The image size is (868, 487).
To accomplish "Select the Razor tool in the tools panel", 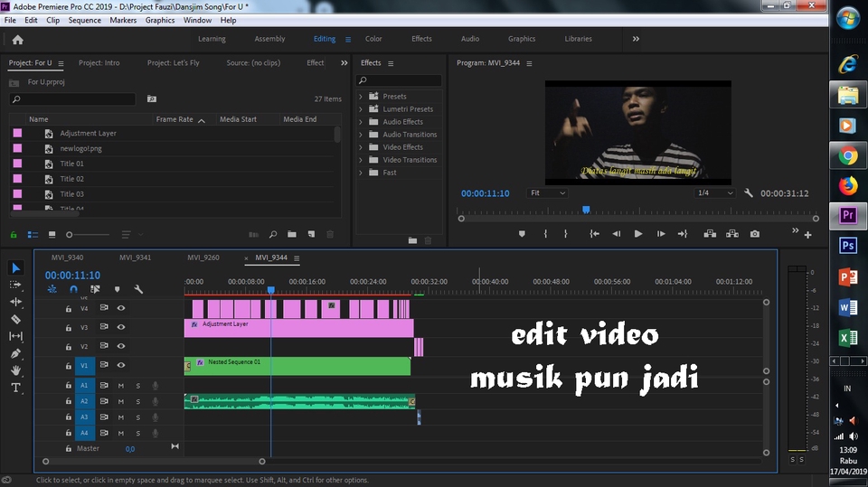I will (x=15, y=319).
